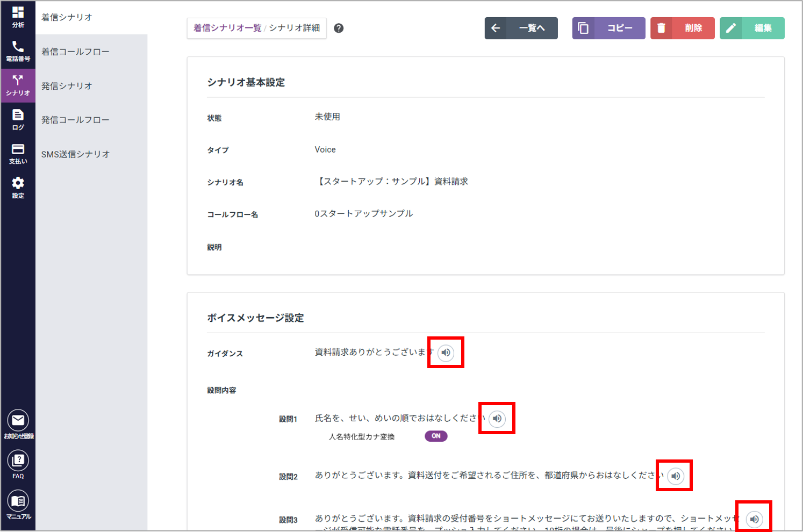Click the green 編集 button
This screenshot has width=803, height=532.
click(752, 28)
